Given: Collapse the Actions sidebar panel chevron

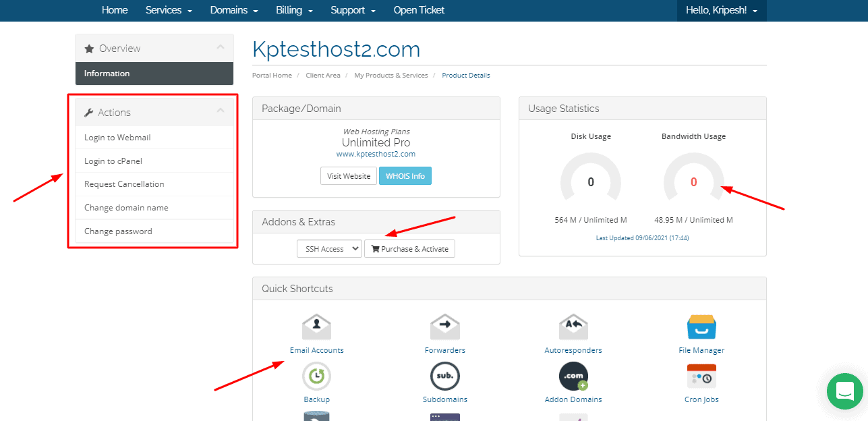Looking at the screenshot, I should point(221,111).
